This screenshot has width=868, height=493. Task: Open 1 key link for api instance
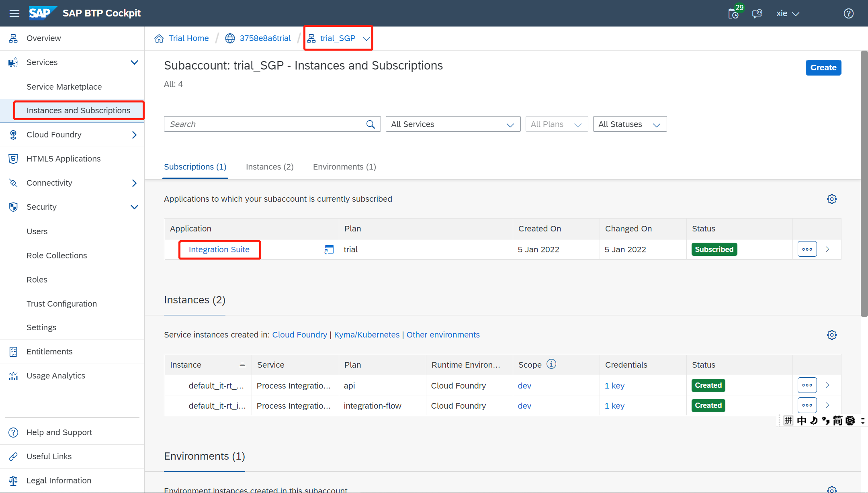[x=614, y=386]
